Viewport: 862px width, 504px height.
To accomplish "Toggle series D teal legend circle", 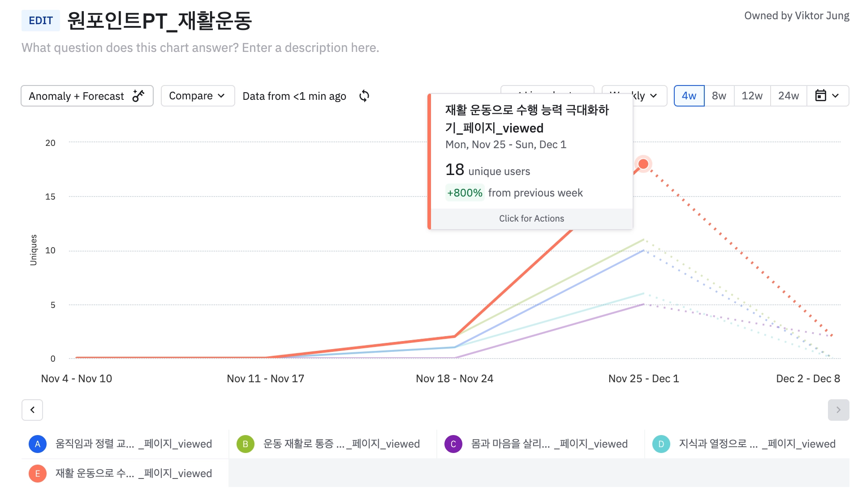I will (661, 444).
